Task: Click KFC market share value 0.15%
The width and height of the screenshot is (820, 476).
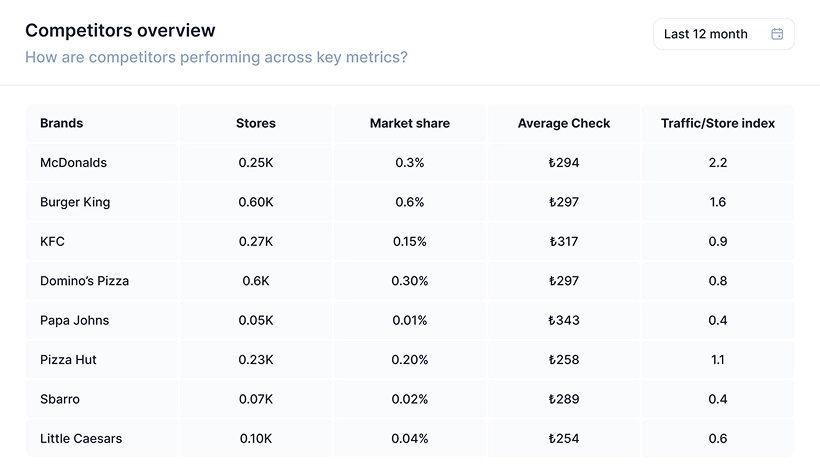Action: 410,241
